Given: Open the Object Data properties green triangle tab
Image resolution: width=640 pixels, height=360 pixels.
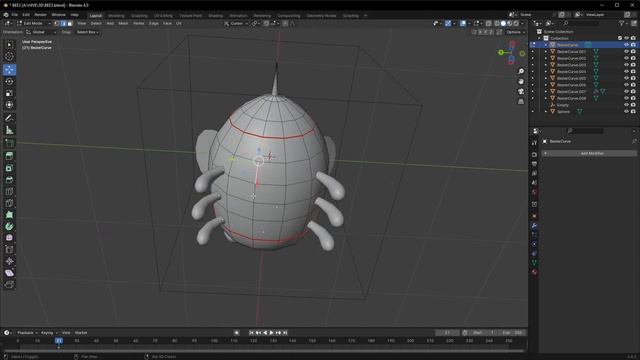Looking at the screenshot, I should click(x=534, y=262).
